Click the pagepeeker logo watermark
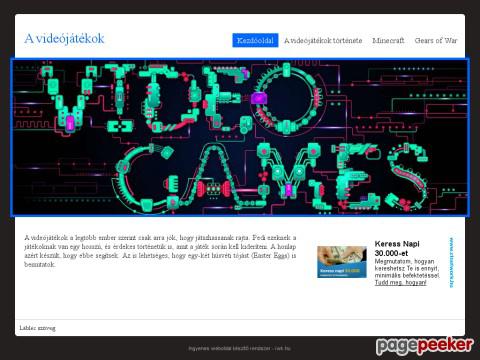480x360 pixels. click(424, 346)
